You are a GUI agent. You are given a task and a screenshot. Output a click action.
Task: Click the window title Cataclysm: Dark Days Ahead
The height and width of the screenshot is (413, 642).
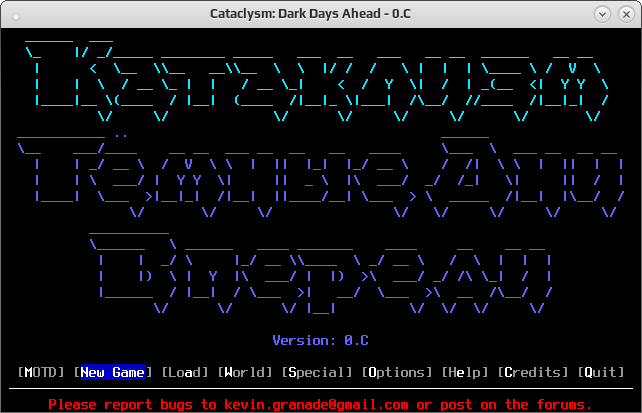[310, 14]
